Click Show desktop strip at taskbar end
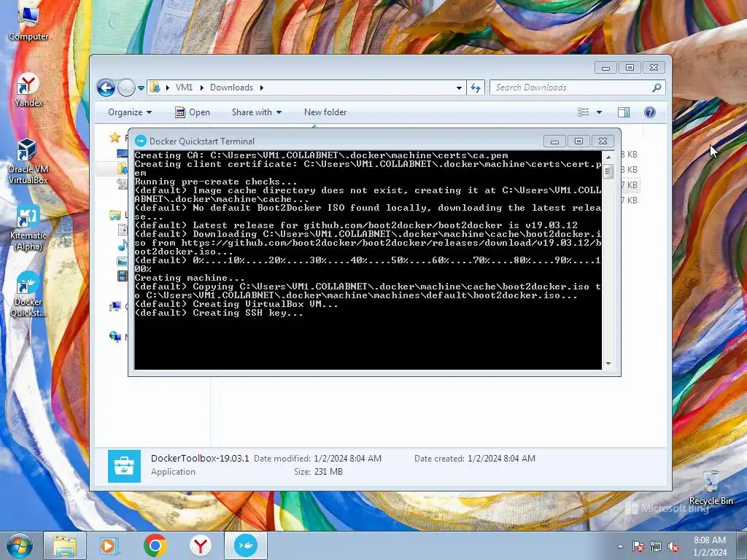The height and width of the screenshot is (560, 747). pyautogui.click(x=743, y=546)
